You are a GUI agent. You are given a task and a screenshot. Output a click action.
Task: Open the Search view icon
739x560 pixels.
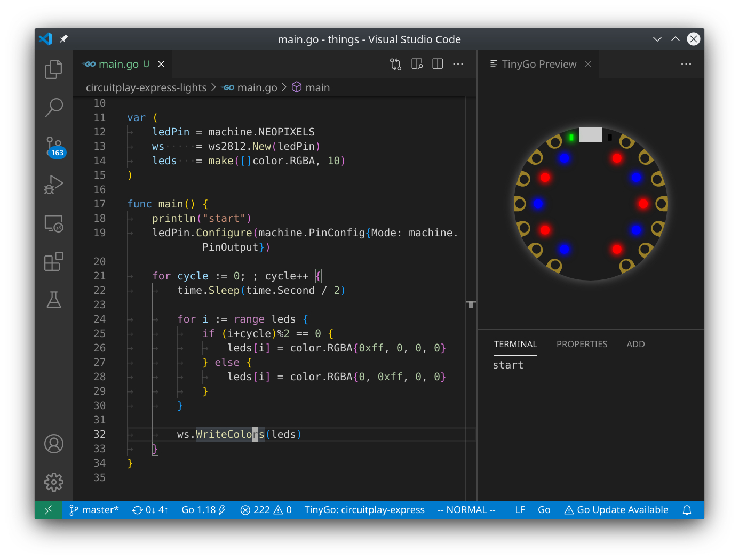point(53,107)
